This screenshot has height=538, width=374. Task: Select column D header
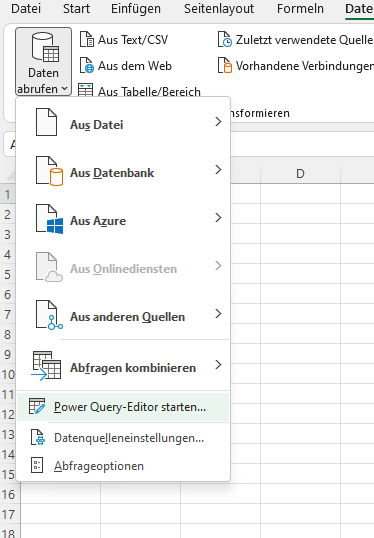pos(301,174)
